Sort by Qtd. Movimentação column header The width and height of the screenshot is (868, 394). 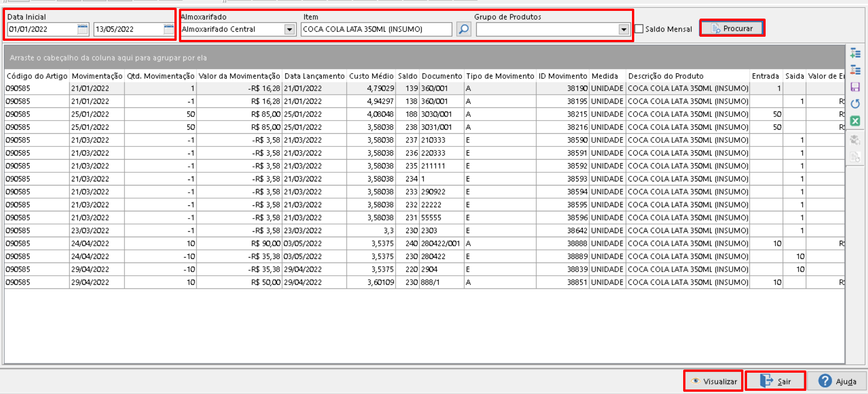160,76
